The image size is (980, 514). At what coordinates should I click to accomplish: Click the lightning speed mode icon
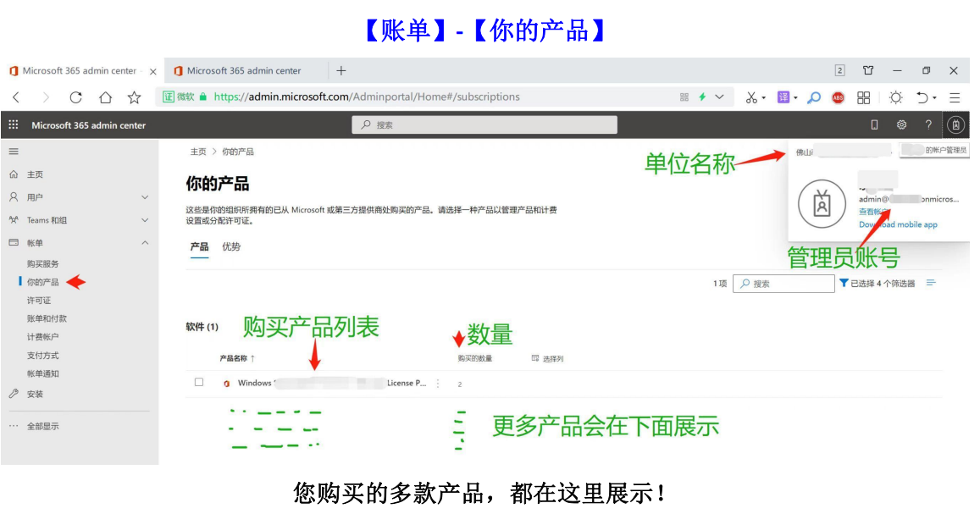point(702,97)
